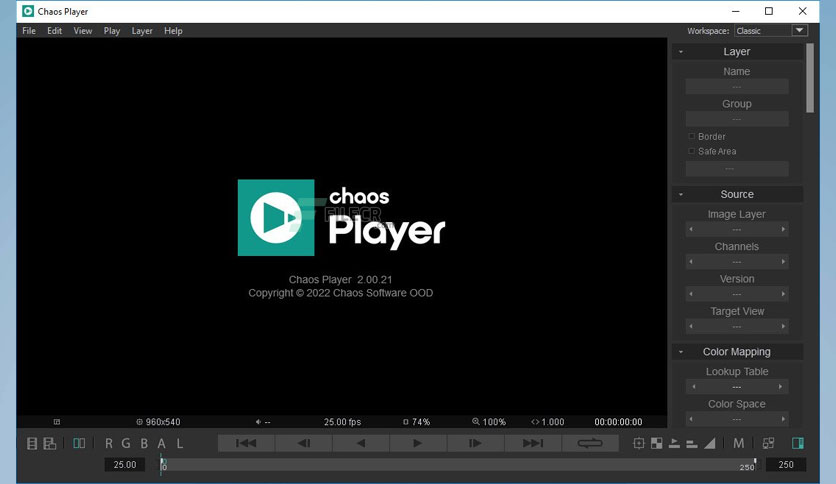The image size is (836, 484).
Task: Click Color Space previous arrow
Action: 691,419
